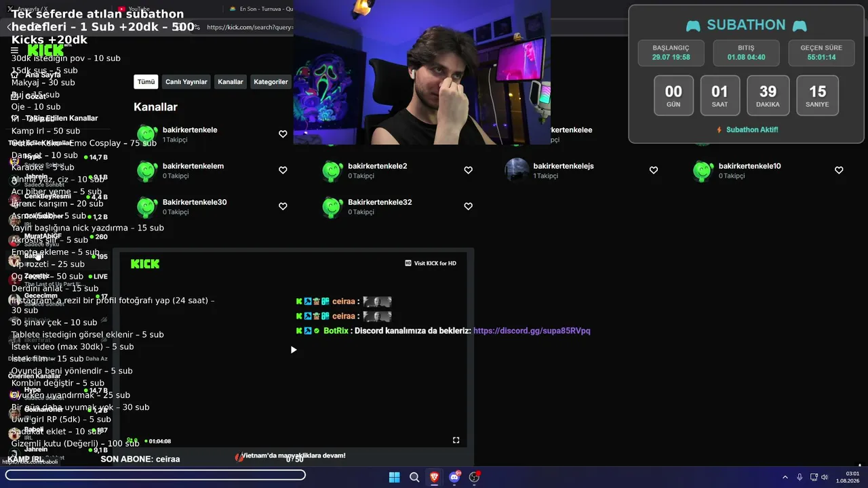Open the volume tray icon
The width and height of the screenshot is (868, 488).
point(825,477)
